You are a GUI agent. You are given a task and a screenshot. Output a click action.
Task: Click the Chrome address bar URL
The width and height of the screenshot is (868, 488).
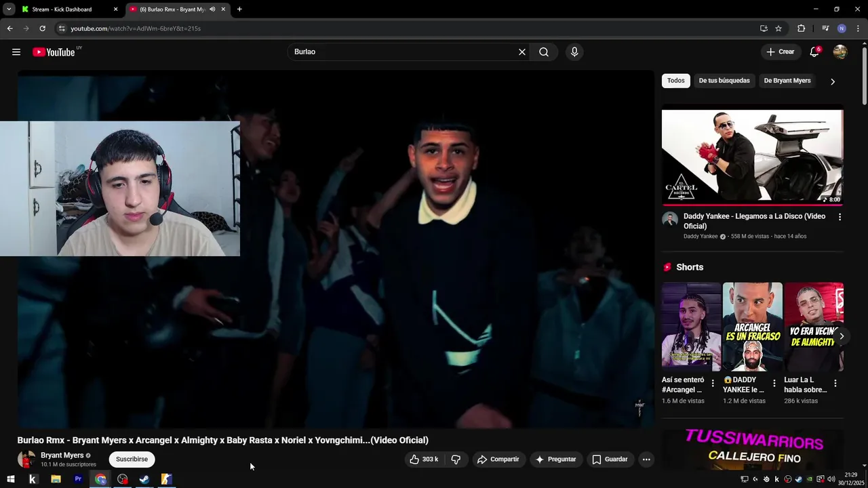[x=136, y=28]
